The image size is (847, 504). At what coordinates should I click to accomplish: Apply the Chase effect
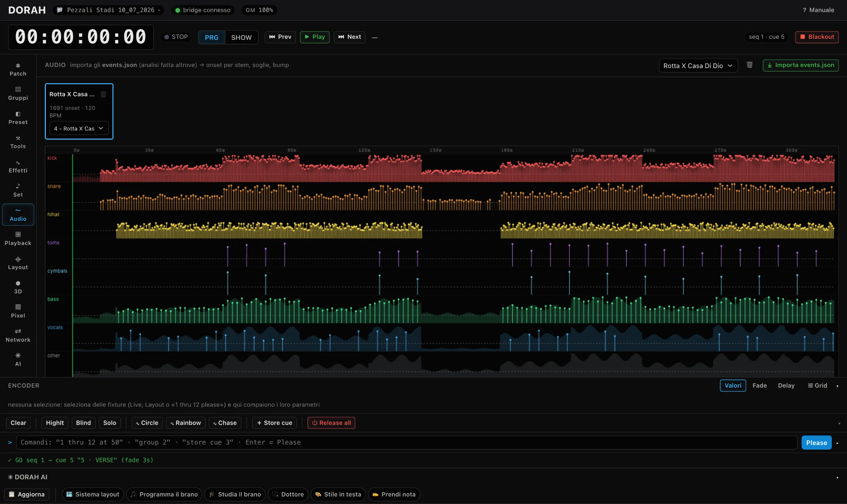pyautogui.click(x=225, y=423)
